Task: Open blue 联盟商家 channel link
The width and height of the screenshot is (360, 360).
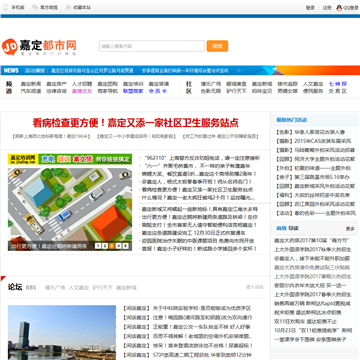Action: pyautogui.click(x=133, y=91)
